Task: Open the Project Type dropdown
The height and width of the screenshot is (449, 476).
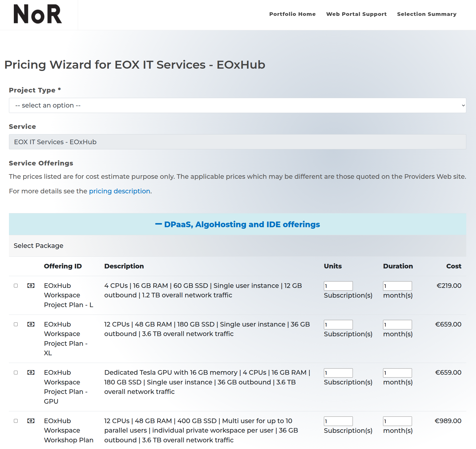Action: pyautogui.click(x=237, y=106)
